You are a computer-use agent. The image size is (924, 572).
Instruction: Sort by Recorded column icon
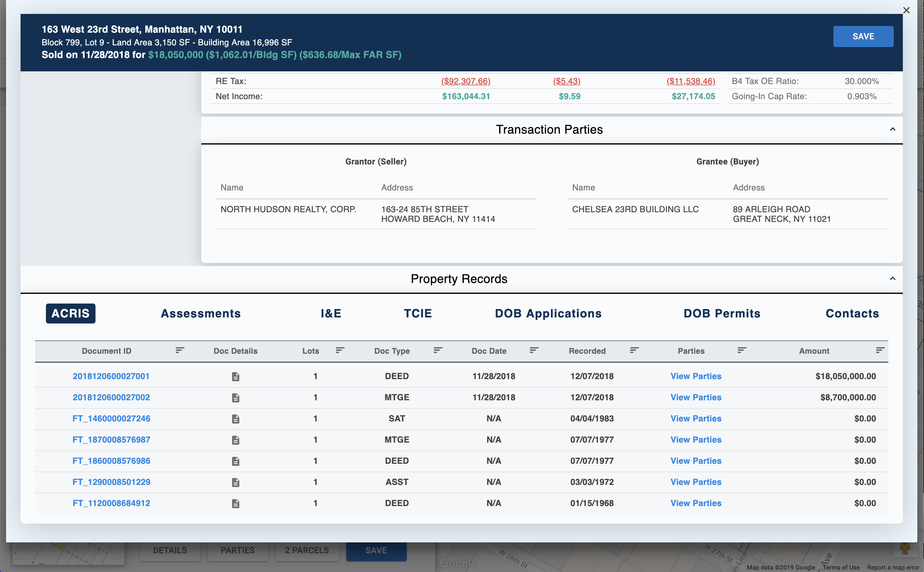pos(635,350)
